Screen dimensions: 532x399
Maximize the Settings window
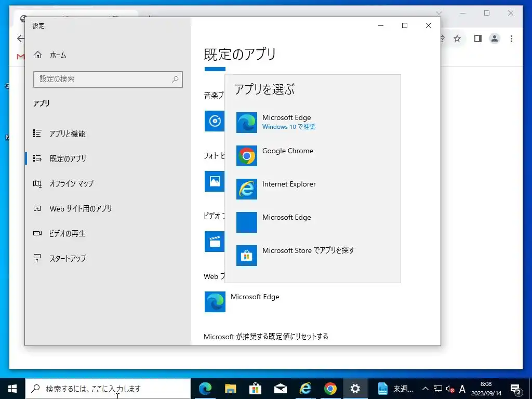[404, 25]
